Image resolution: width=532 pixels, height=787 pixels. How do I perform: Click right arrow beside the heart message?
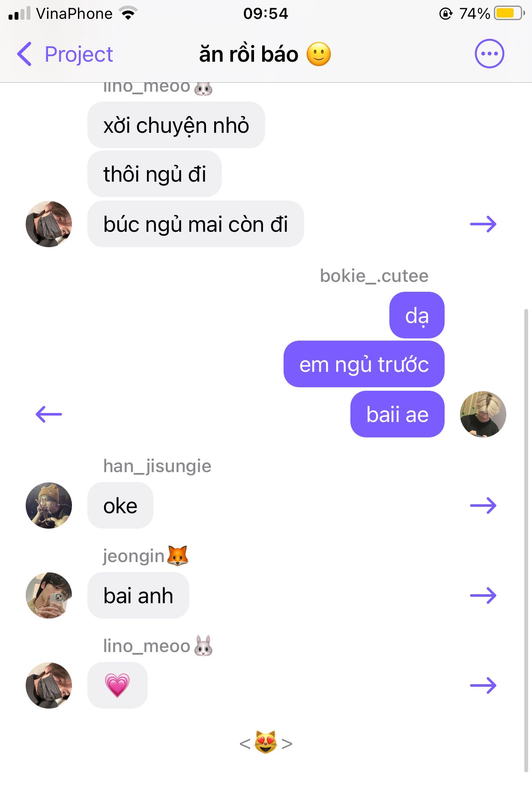tap(483, 685)
